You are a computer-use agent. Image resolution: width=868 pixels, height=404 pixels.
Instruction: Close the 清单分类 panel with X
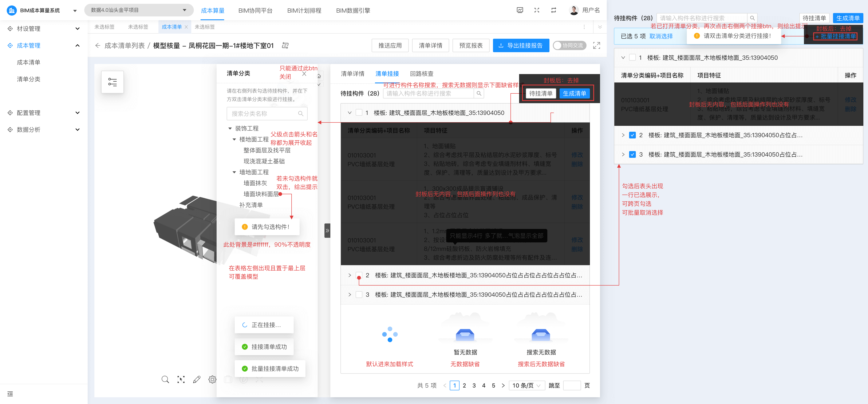tap(304, 74)
